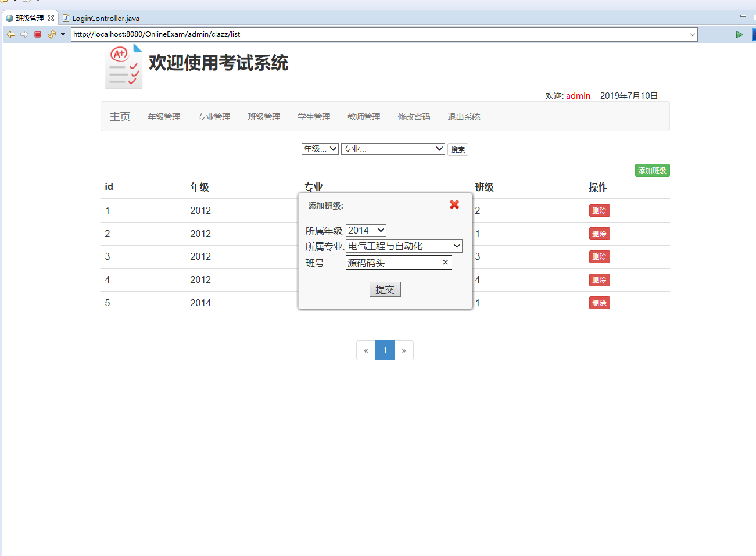Open the 所属专业 dropdown in the dialog
This screenshot has height=556, width=756.
(403, 246)
